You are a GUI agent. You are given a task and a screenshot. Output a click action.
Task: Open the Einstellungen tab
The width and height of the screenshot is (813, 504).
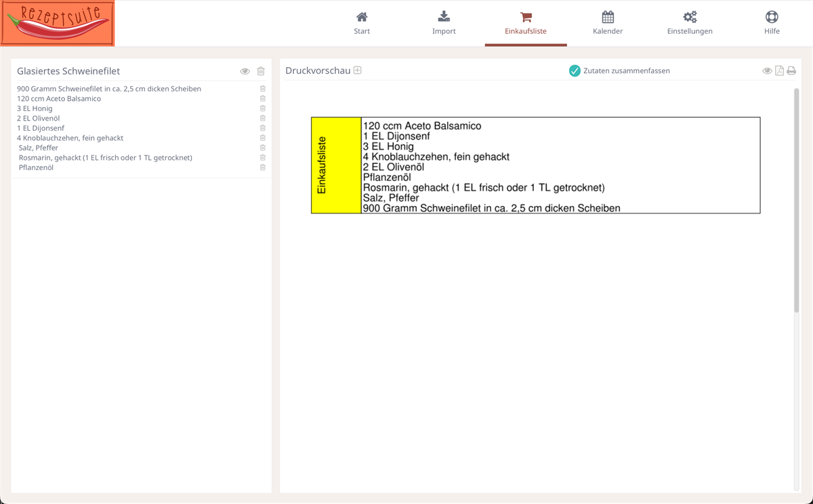tap(690, 23)
